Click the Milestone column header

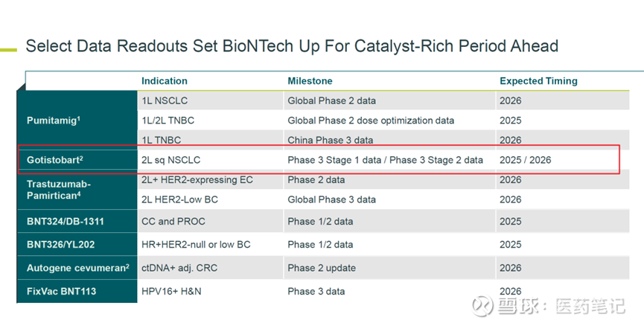coord(310,80)
